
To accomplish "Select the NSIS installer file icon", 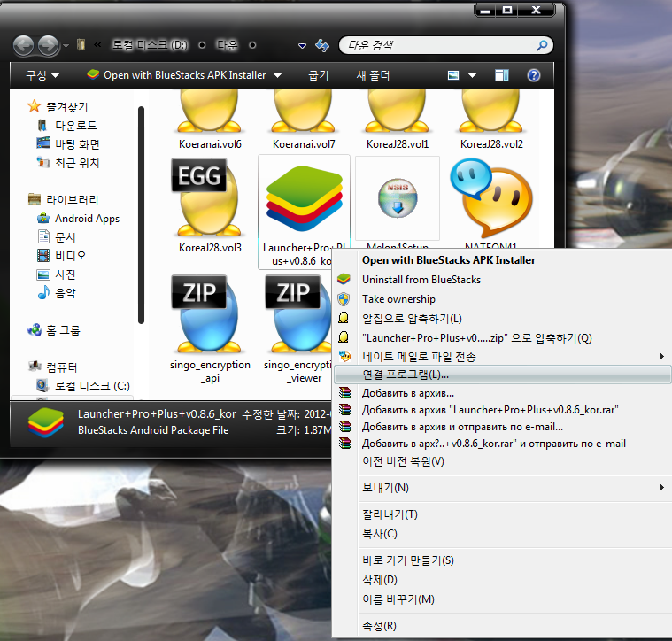I will (x=398, y=198).
